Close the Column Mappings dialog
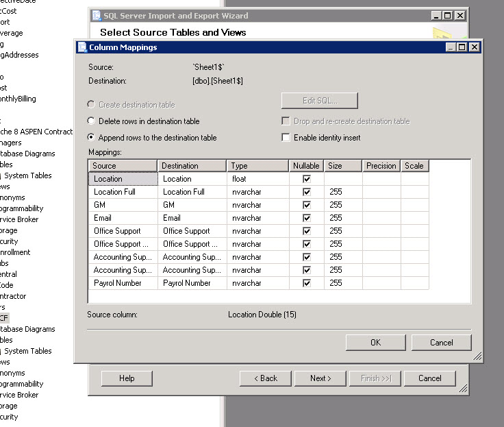 (x=474, y=47)
